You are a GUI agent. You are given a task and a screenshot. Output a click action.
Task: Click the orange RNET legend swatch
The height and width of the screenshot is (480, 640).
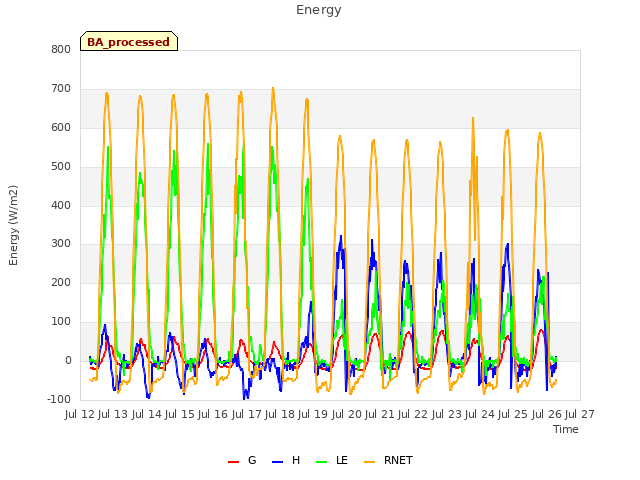pos(369,462)
